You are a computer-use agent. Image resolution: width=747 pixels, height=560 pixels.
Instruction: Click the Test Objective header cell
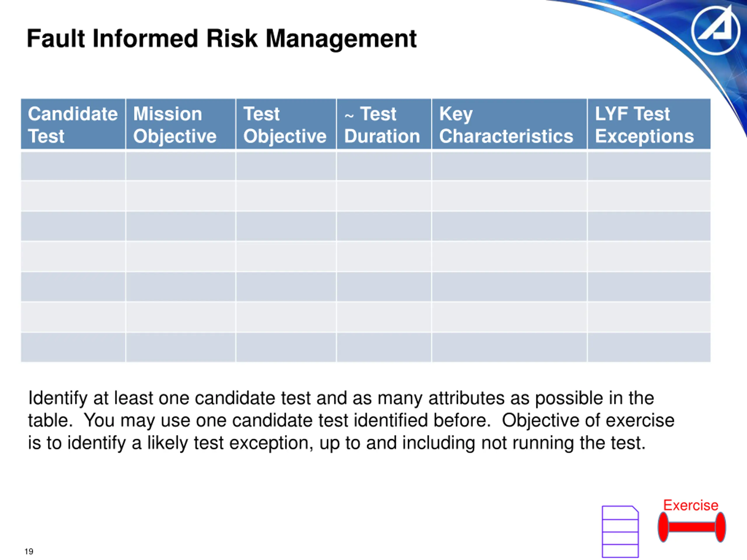(x=286, y=124)
